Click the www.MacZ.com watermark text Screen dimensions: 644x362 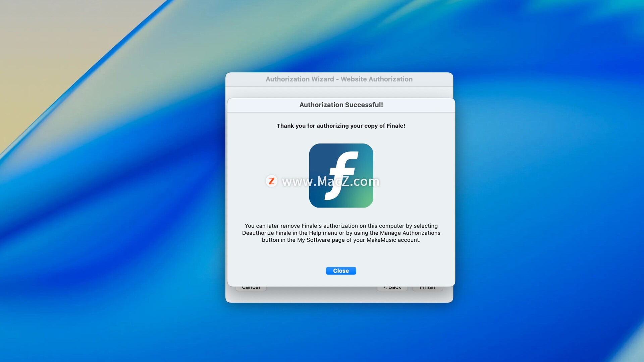[330, 181]
